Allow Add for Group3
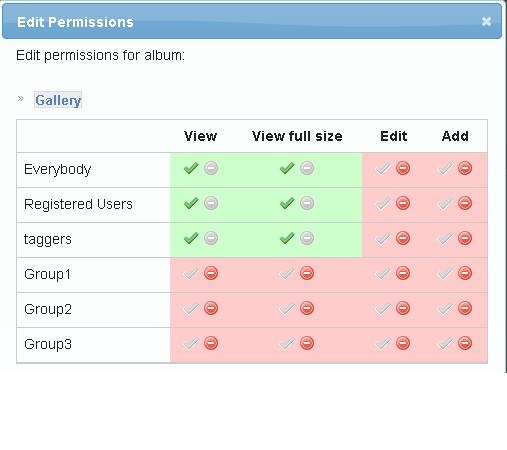The height and width of the screenshot is (450, 507). coord(445,343)
